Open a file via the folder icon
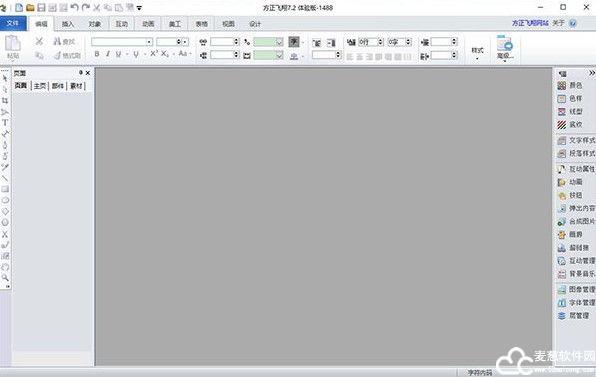This screenshot has width=596, height=377. [x=30, y=7]
